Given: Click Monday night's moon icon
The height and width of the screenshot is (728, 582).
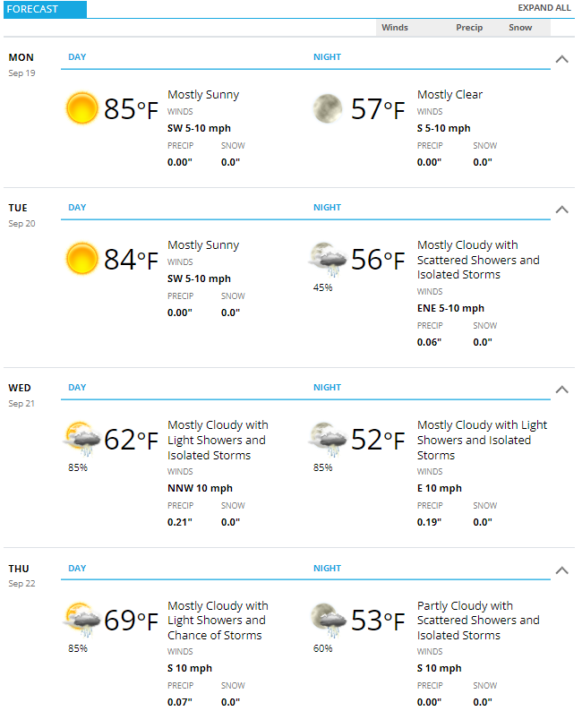Looking at the screenshot, I should coord(327,108).
